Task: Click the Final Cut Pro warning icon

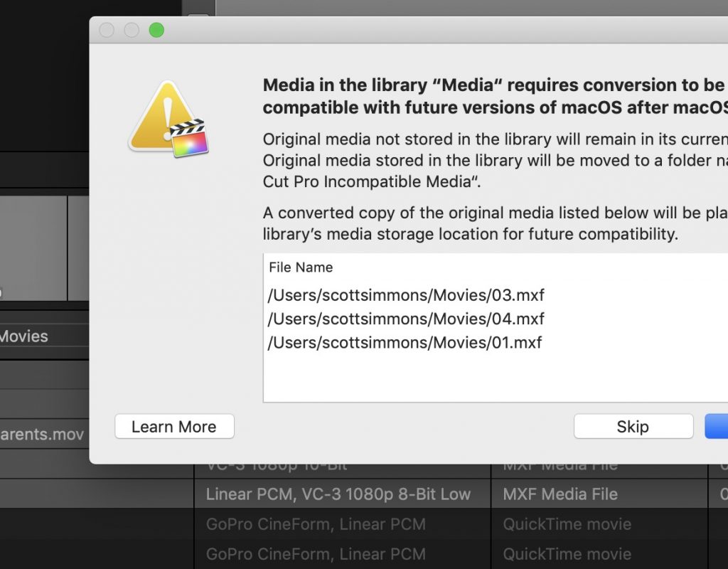Action: tap(168, 119)
